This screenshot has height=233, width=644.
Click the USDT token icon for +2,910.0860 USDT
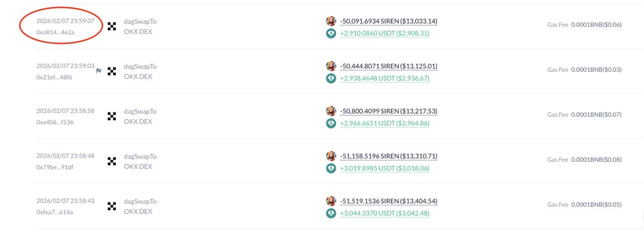tap(331, 33)
